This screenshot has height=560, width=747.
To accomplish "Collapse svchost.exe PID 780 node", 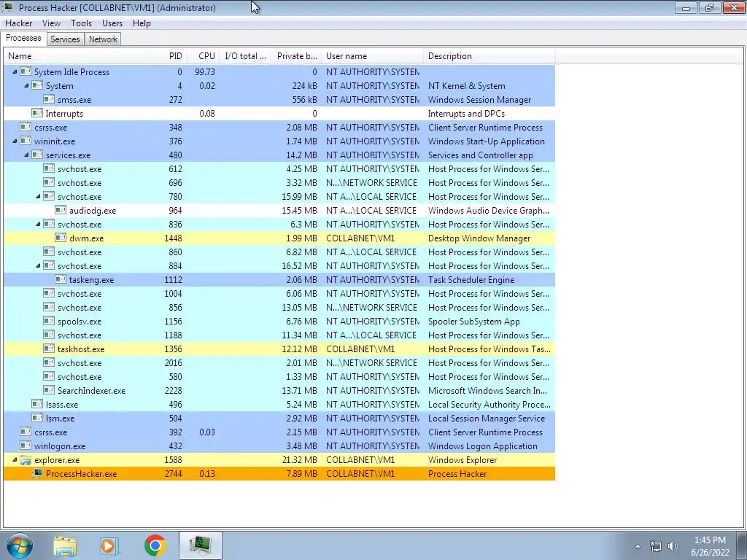I will click(38, 196).
